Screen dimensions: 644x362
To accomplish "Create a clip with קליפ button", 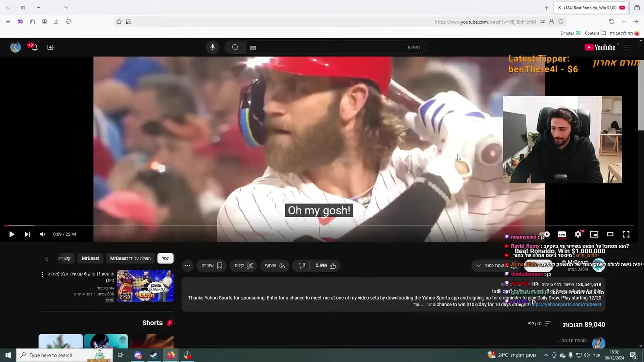I will pos(244,265).
